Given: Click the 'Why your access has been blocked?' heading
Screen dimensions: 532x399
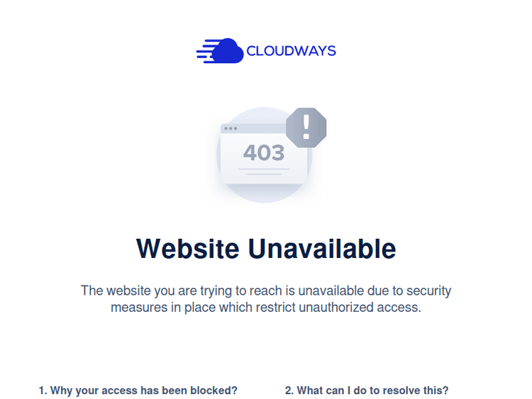Looking at the screenshot, I should 138,390.
